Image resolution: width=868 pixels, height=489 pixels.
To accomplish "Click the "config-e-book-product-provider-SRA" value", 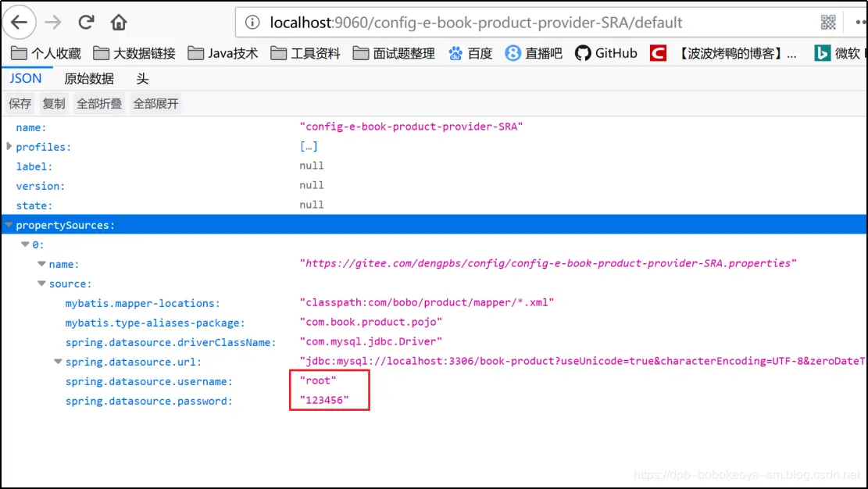I will tap(411, 127).
